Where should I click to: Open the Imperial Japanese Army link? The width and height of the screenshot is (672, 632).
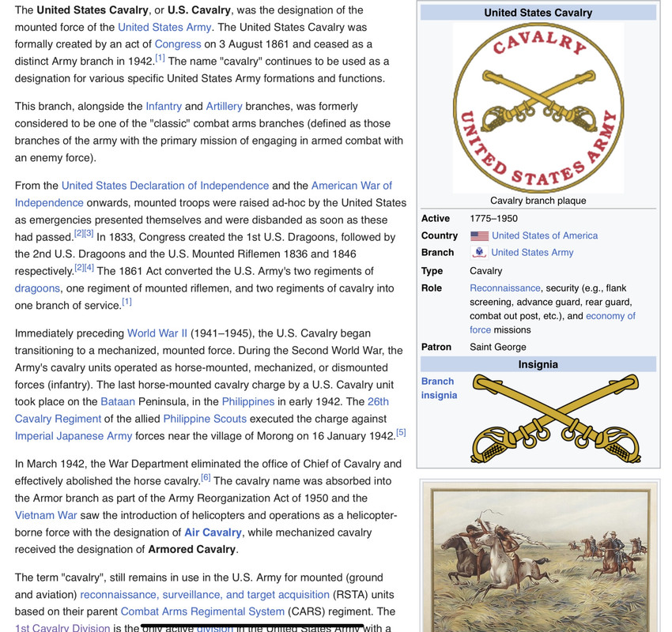pyautogui.click(x=74, y=436)
